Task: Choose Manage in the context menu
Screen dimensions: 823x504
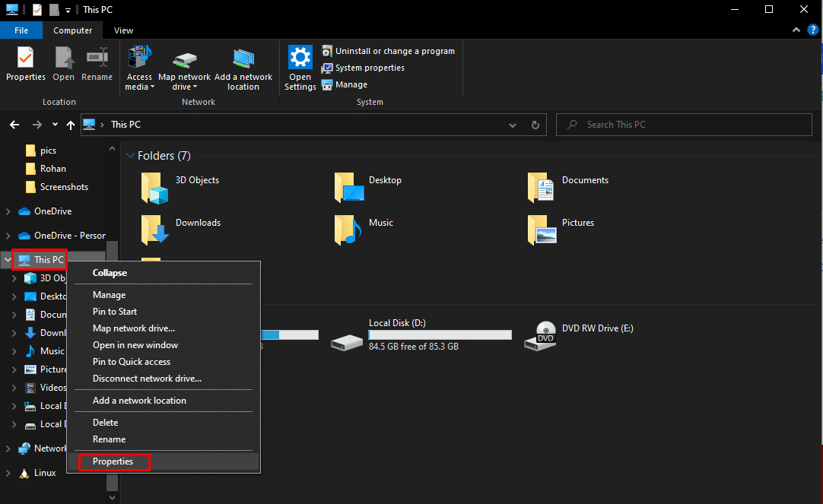Action: pos(164,295)
